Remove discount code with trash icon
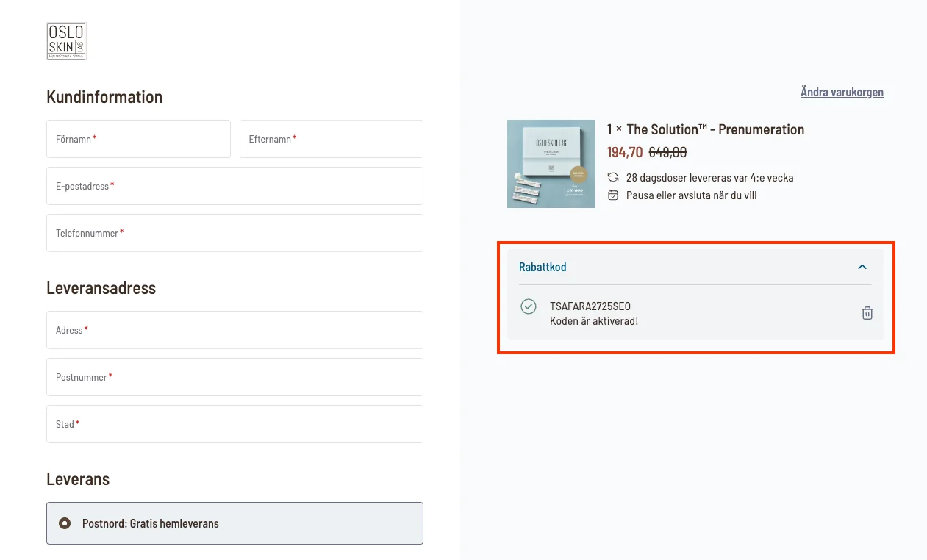Viewport: 927px width, 560px height. (867, 313)
